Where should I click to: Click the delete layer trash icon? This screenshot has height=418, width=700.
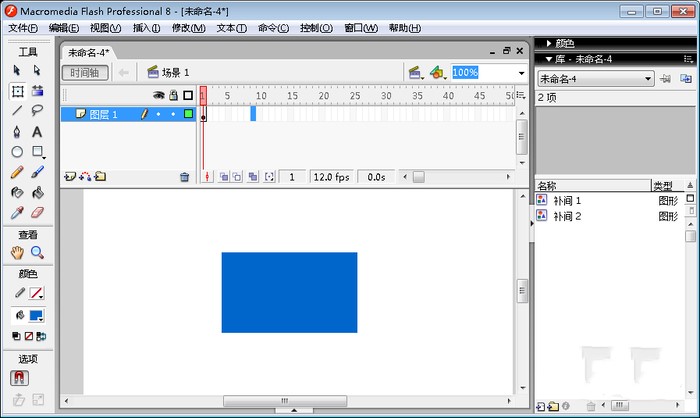coord(184,177)
